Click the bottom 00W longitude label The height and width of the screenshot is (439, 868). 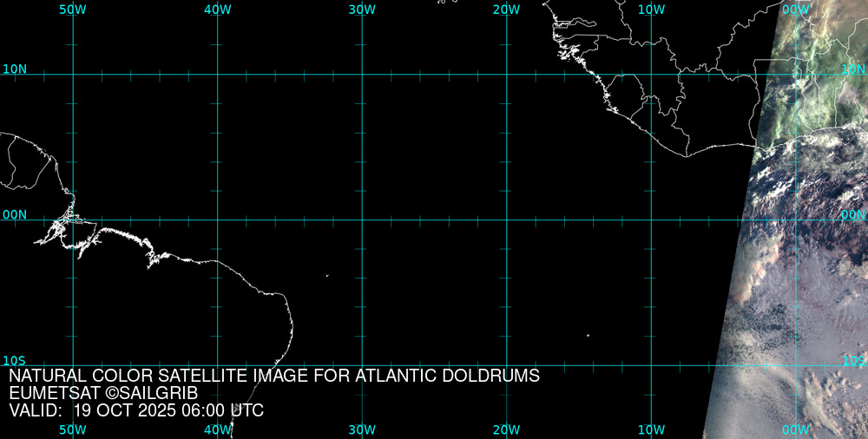(795, 429)
